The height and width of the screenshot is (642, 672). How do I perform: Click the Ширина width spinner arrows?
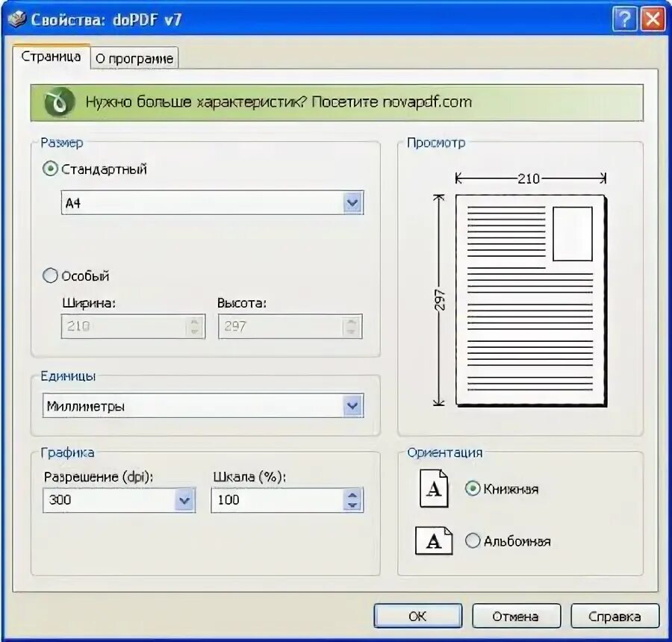coord(194,326)
